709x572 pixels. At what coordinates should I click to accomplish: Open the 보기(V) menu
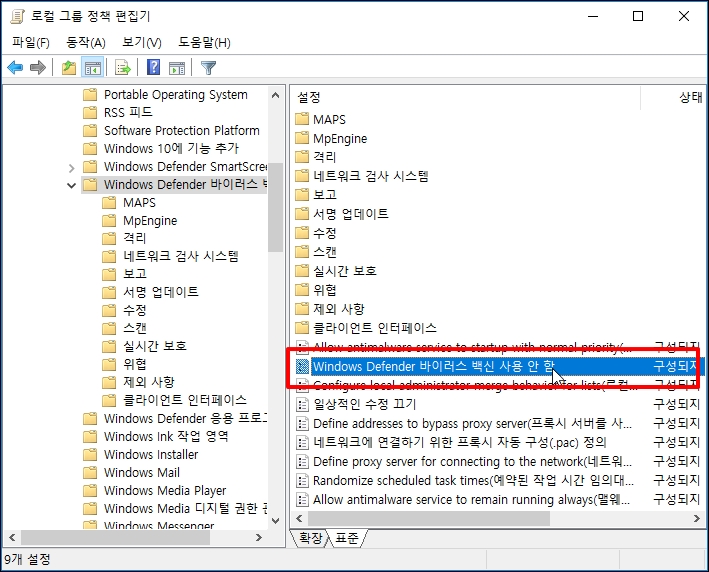click(142, 43)
